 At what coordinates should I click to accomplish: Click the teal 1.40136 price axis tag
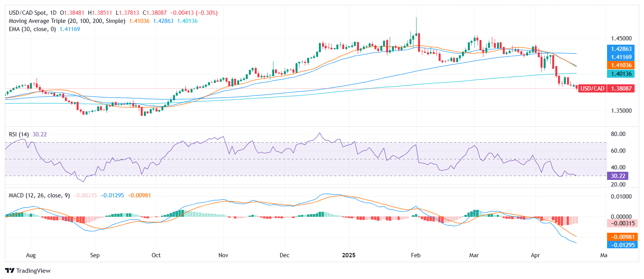pos(621,74)
